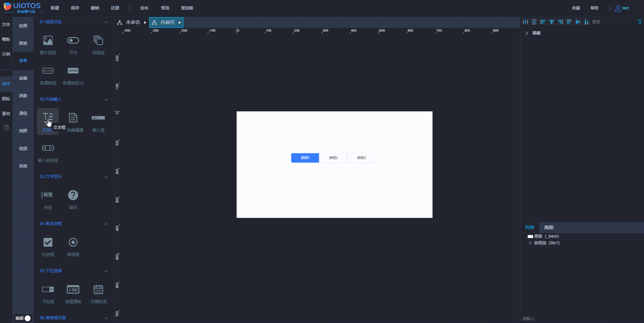This screenshot has height=323, width=644.
Task: Select 按钮3 in the canvas button group
Action: coord(361,158)
